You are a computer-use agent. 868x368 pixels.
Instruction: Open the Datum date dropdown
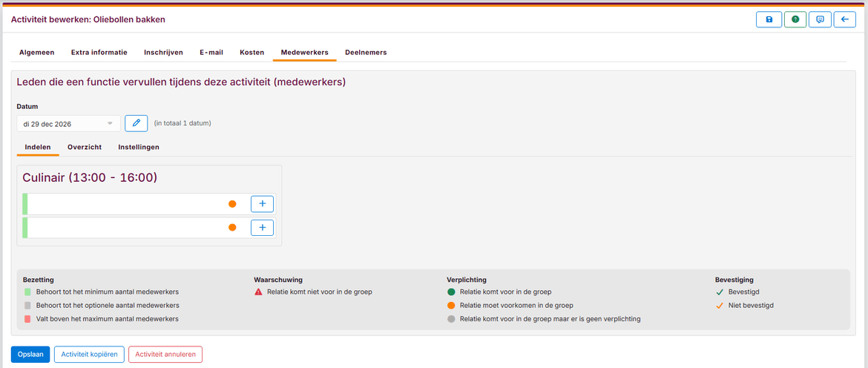coord(69,123)
